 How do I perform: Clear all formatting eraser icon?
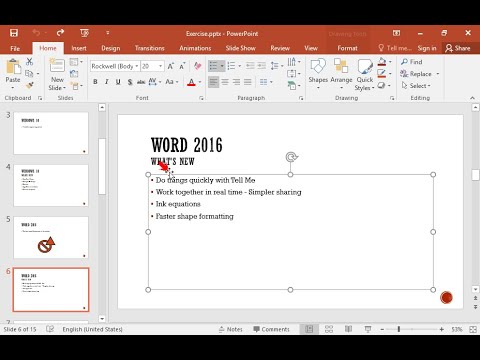pos(197,66)
